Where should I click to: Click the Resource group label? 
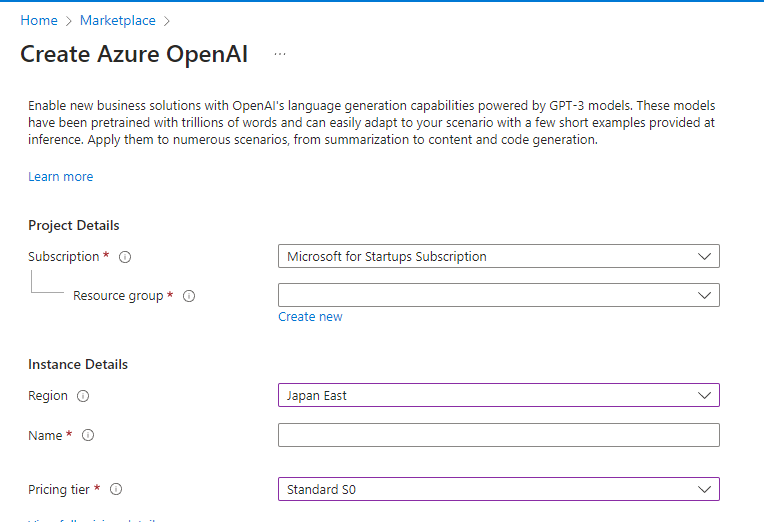pyautogui.click(x=118, y=296)
